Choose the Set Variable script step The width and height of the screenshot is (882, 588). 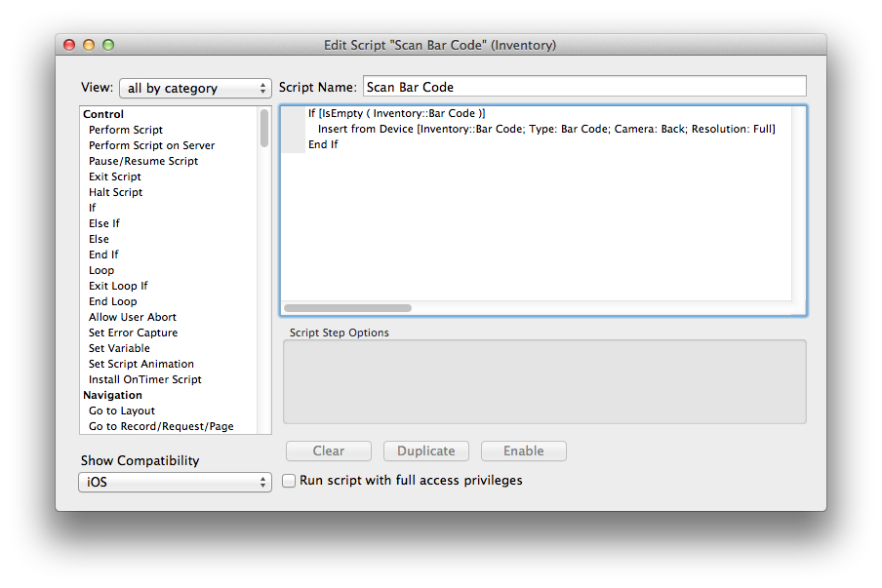tap(119, 348)
